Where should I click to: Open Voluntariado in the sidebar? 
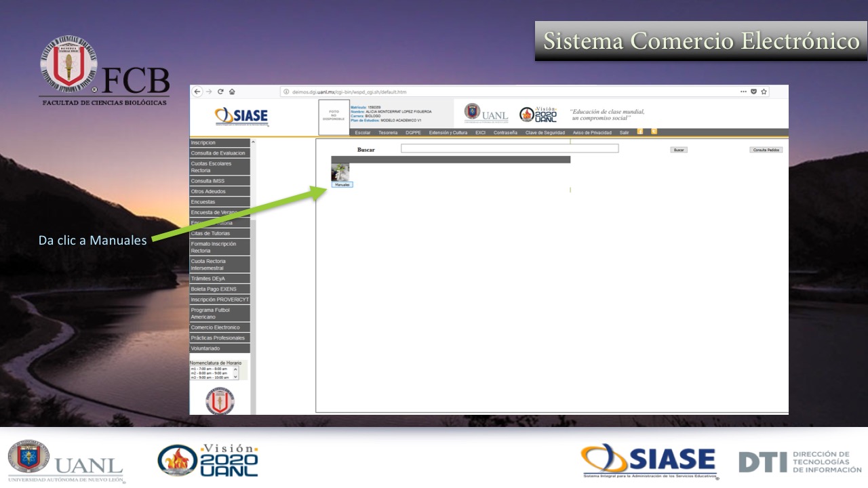click(220, 348)
